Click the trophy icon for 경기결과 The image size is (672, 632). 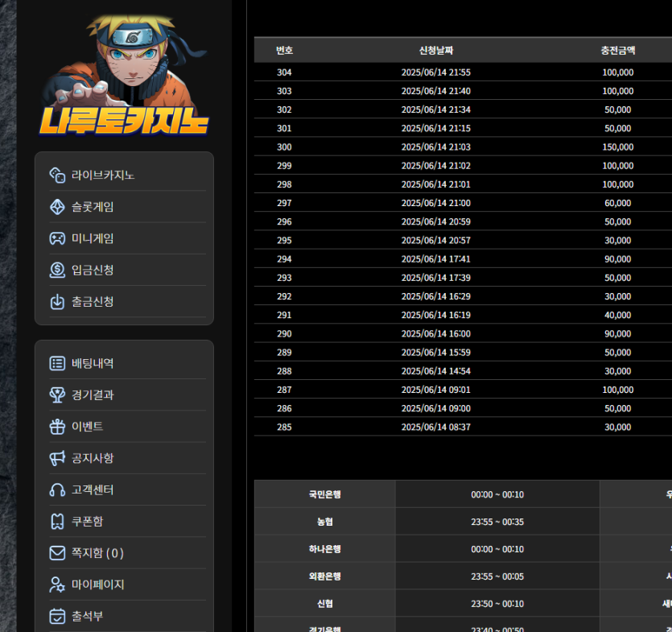[x=57, y=394]
